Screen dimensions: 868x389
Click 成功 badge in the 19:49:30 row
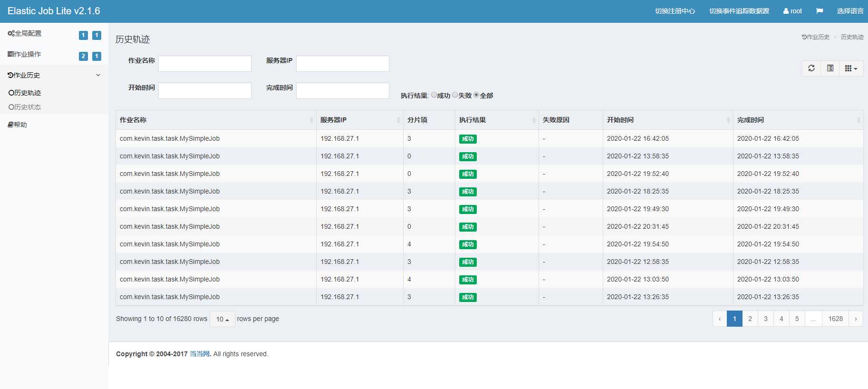(x=468, y=209)
